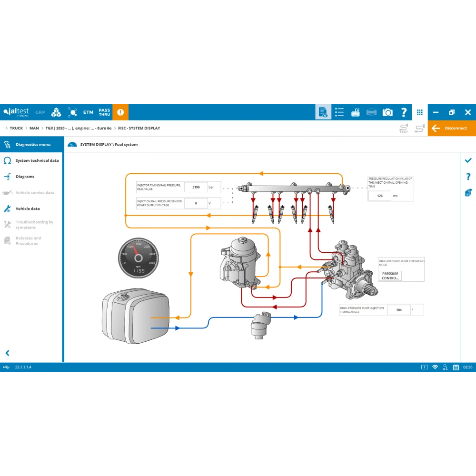This screenshot has height=476, width=476.
Task: Open the ETM module
Action: point(88,112)
